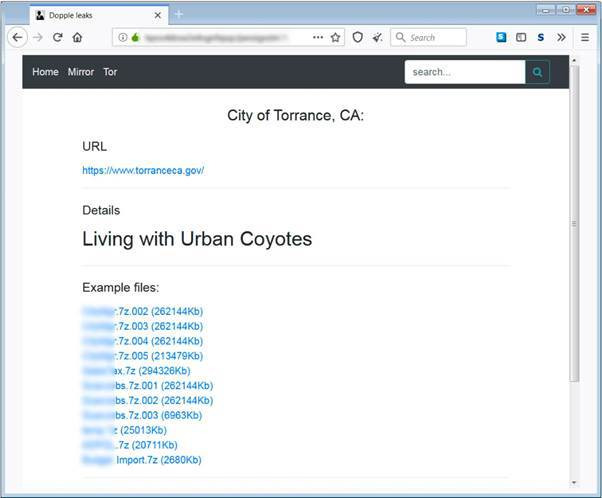Open the Tor menu item
The height and width of the screenshot is (498, 602).
tap(110, 72)
